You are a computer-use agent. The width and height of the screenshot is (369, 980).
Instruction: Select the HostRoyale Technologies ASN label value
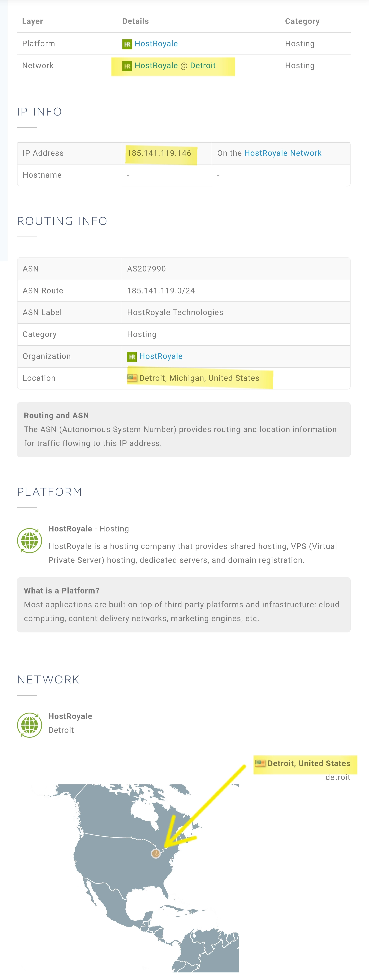tap(175, 312)
